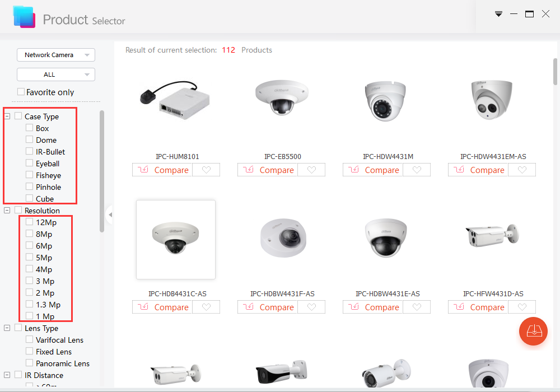The image size is (560, 392).
Task: Check the Lens Type group checkbox
Action: pyautogui.click(x=18, y=328)
